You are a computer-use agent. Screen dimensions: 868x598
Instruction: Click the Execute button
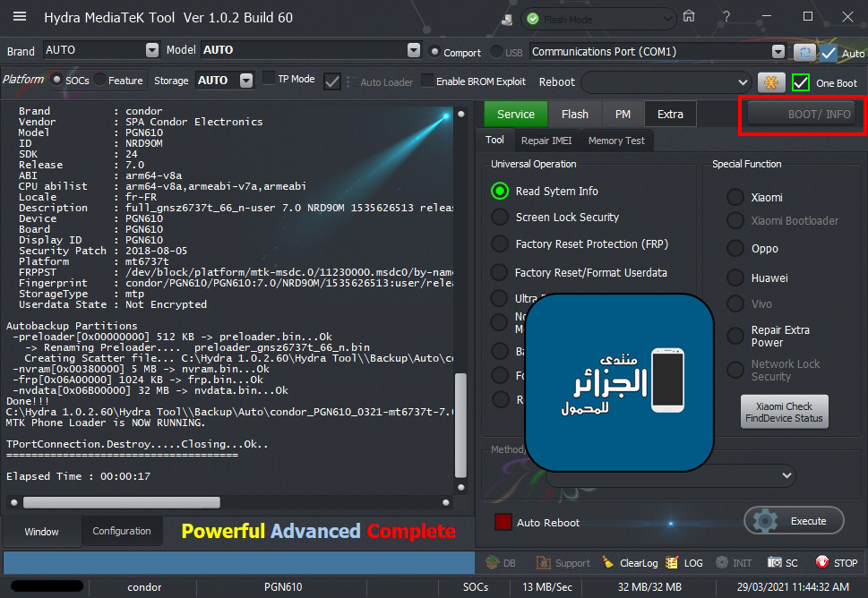point(794,520)
